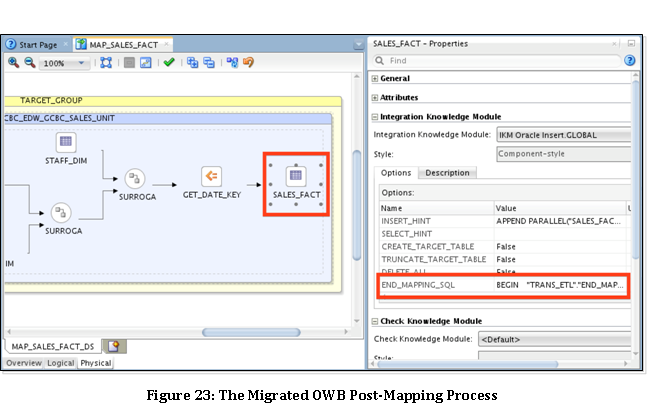This screenshot has height=410, width=647.
Task: Click the TRUNCATE_TARGET_TABLE option name
Action: (x=434, y=259)
